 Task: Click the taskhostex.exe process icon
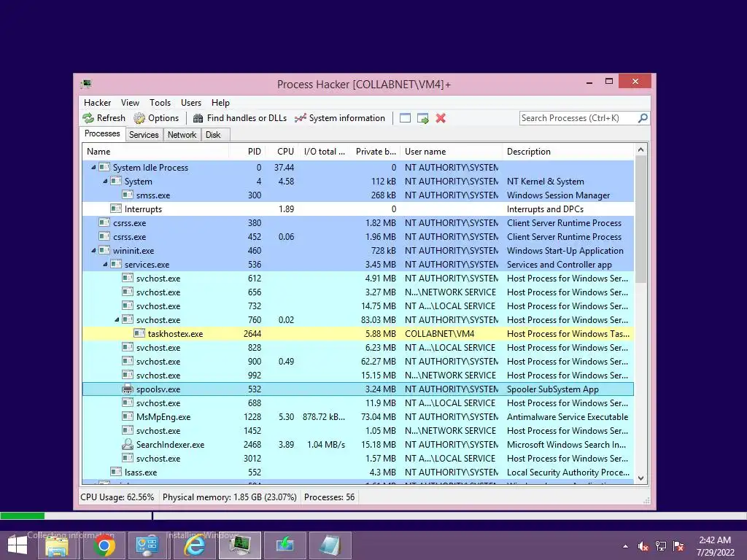tap(139, 333)
